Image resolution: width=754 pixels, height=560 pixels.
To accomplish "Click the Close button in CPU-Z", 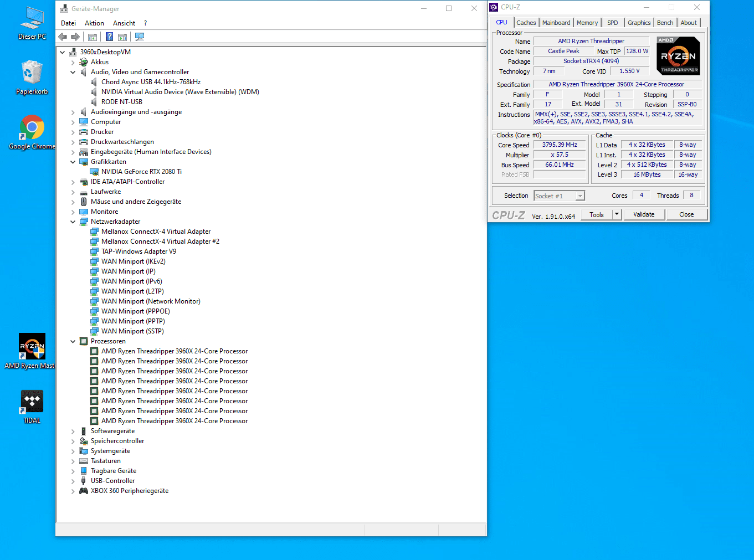I will pos(686,214).
